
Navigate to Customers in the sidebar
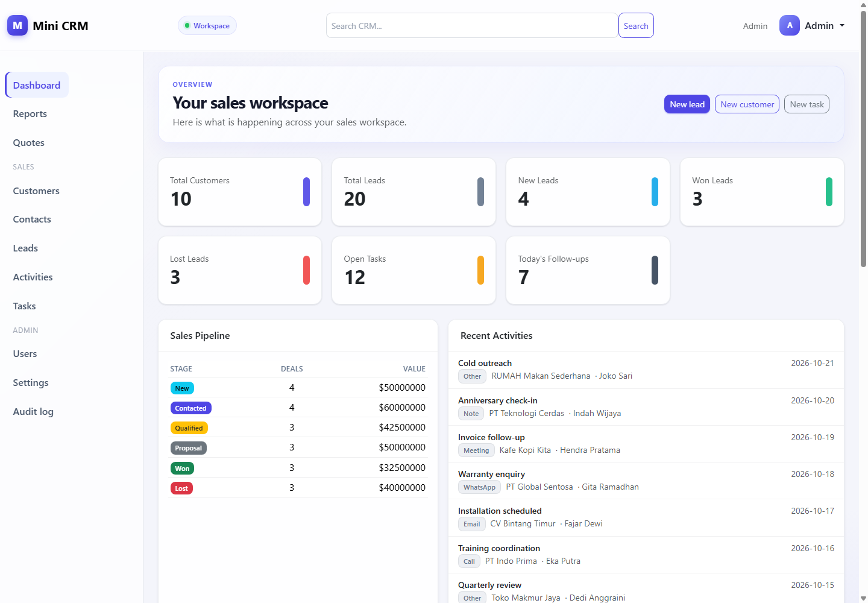36,191
